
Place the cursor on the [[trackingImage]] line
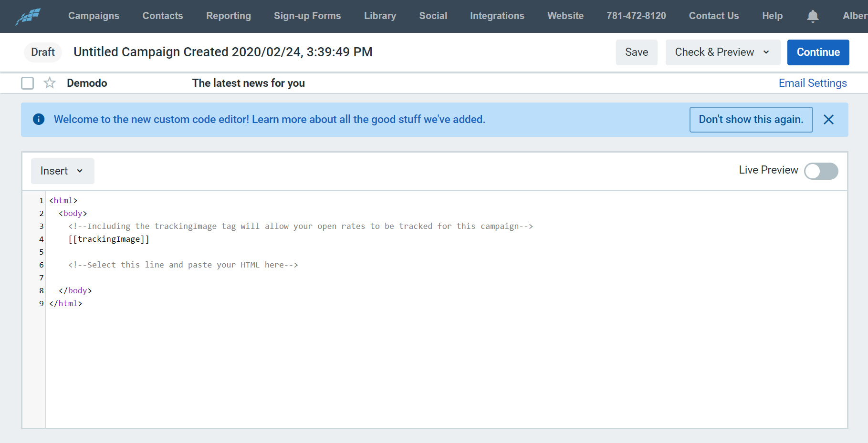(x=109, y=239)
